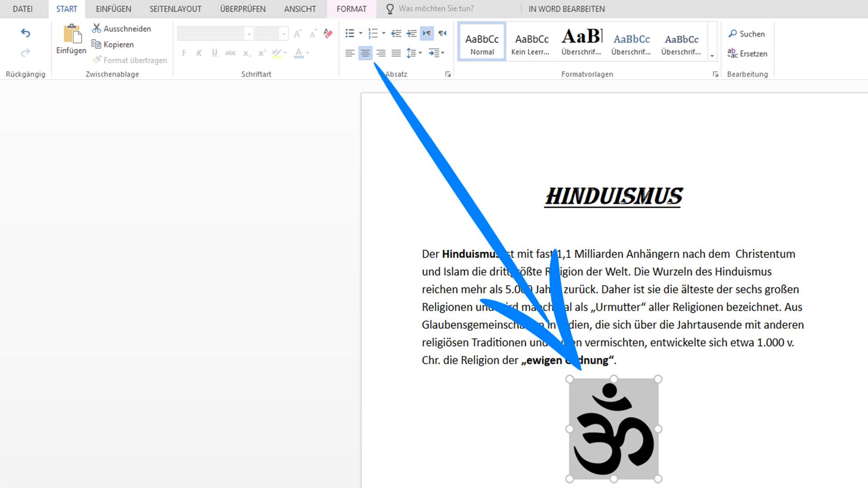Open the text highlight color picker
The width and height of the screenshot is (868, 488).
coord(277,53)
